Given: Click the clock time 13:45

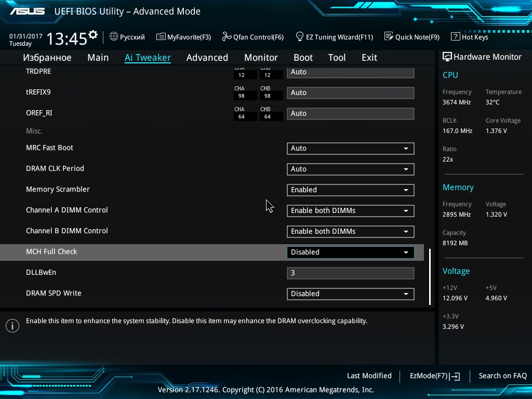Looking at the screenshot, I should pos(67,38).
